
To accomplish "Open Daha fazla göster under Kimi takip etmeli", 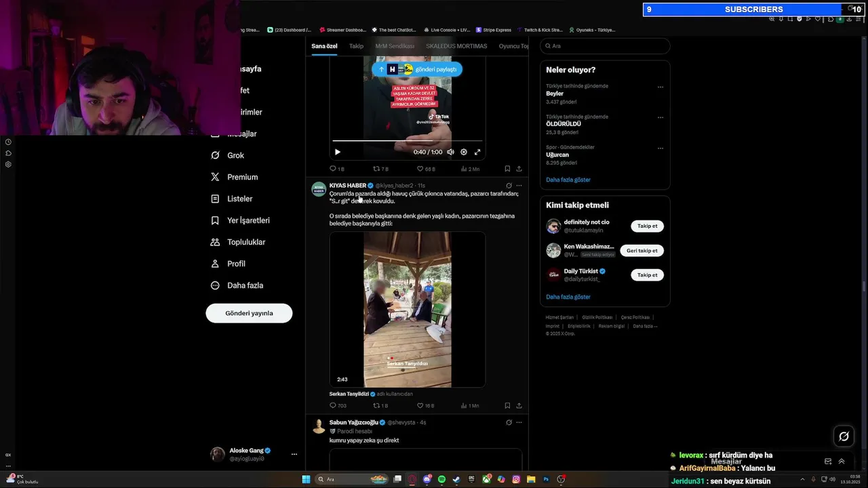I will [x=568, y=297].
